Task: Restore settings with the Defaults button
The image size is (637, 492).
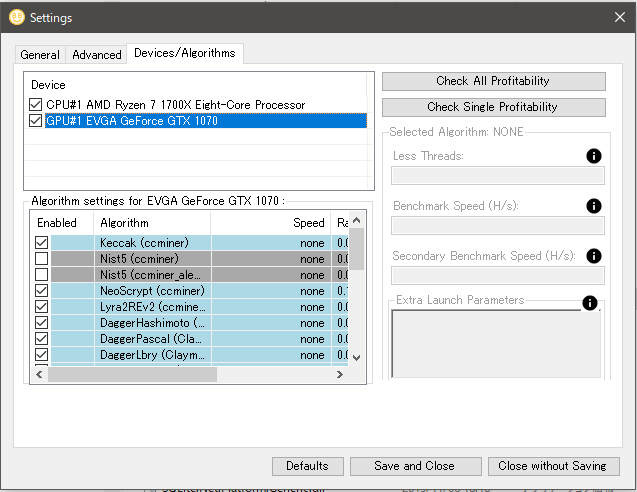Action: pyautogui.click(x=307, y=466)
